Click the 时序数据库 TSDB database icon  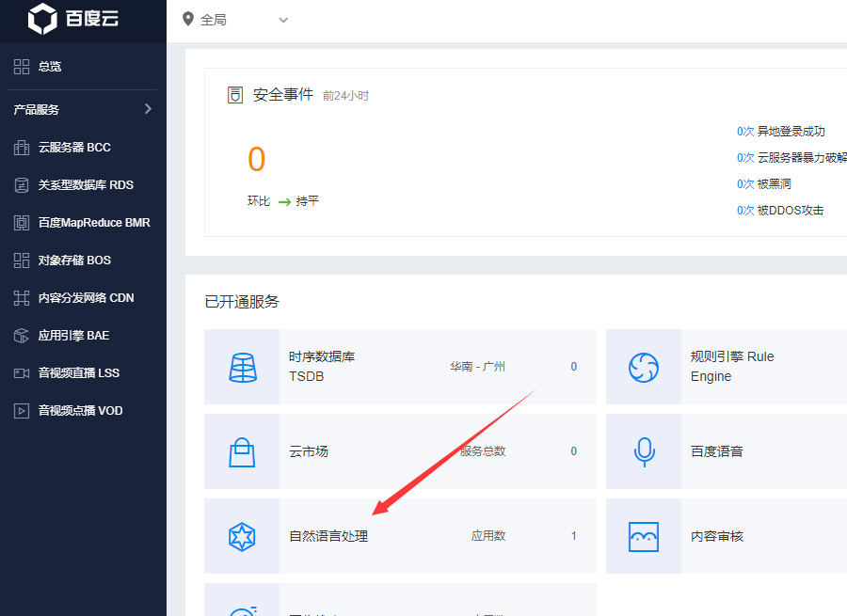(242, 367)
